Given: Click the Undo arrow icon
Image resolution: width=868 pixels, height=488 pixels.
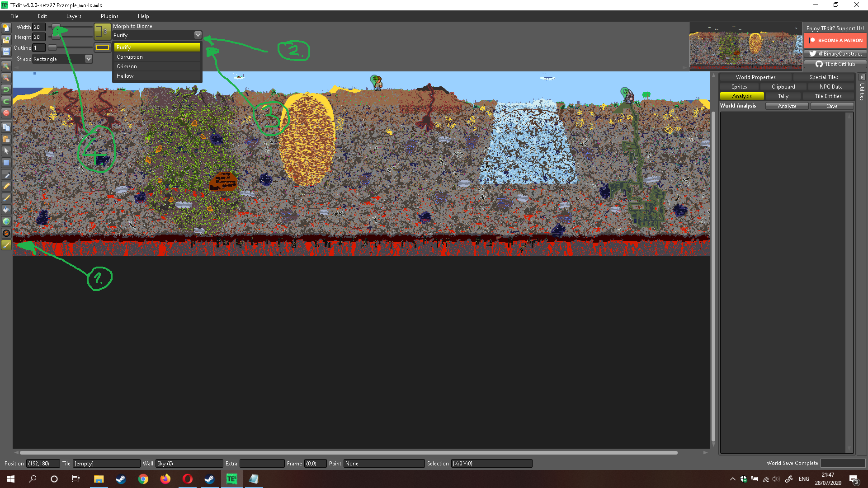Looking at the screenshot, I should [6, 89].
